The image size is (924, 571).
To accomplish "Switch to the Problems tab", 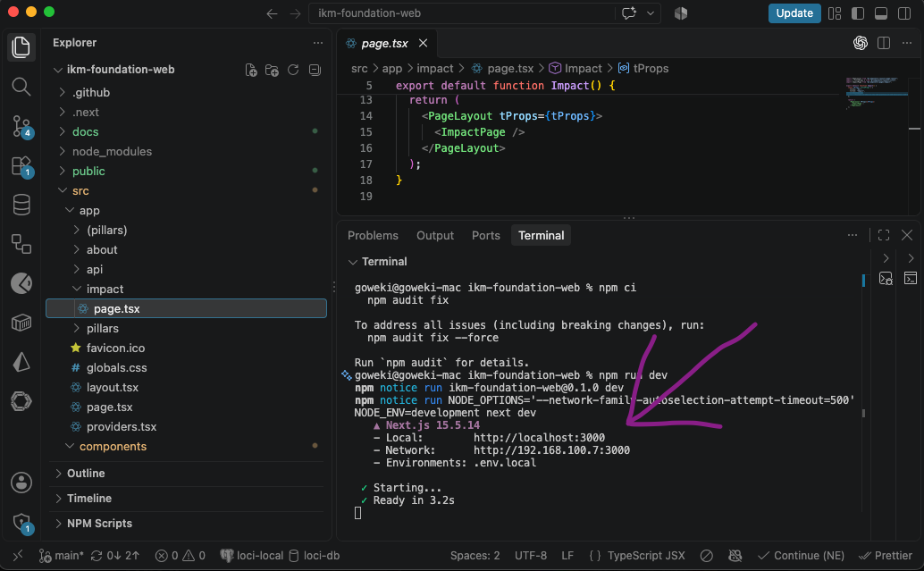I will pos(373,236).
